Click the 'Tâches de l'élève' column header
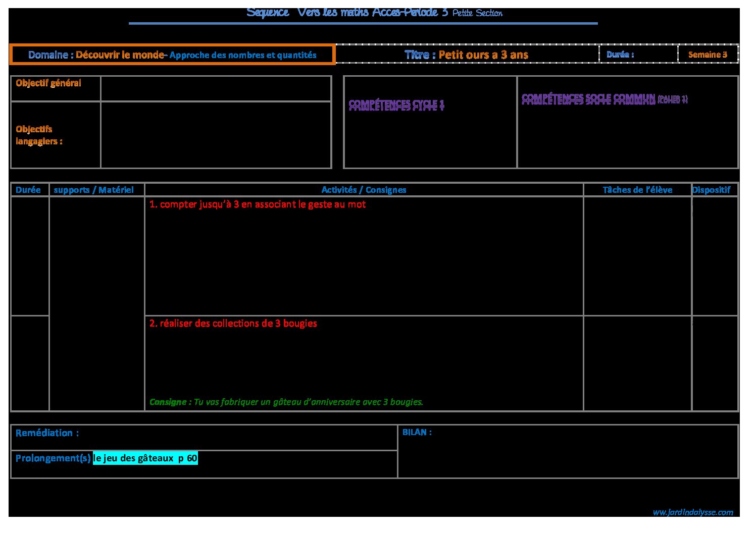Image resolution: width=756 pixels, height=534 pixels. pos(637,190)
